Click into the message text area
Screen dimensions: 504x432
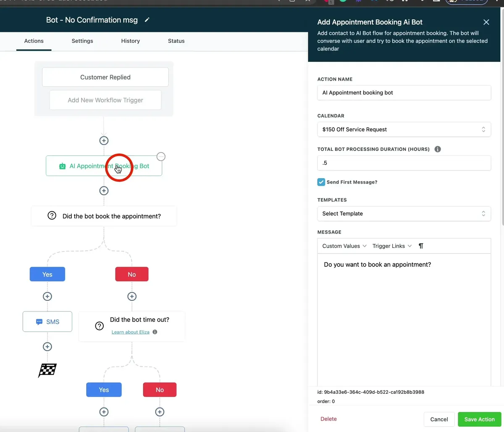click(404, 319)
